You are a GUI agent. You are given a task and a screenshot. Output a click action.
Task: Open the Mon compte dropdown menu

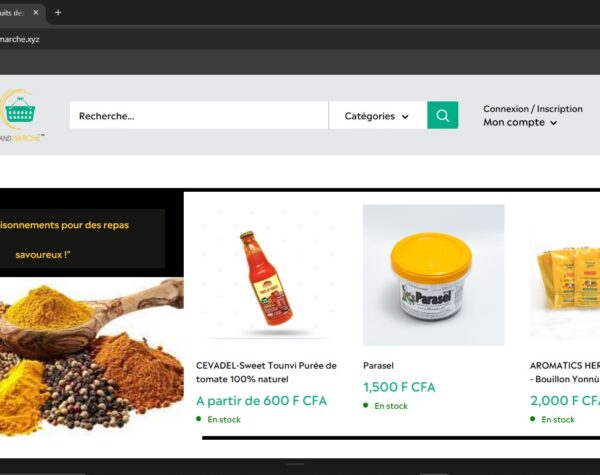tap(520, 122)
